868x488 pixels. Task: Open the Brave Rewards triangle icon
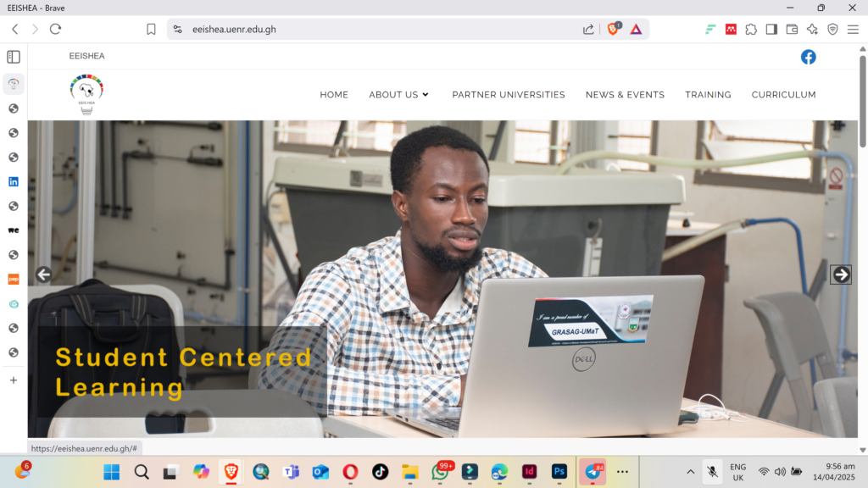pos(636,30)
